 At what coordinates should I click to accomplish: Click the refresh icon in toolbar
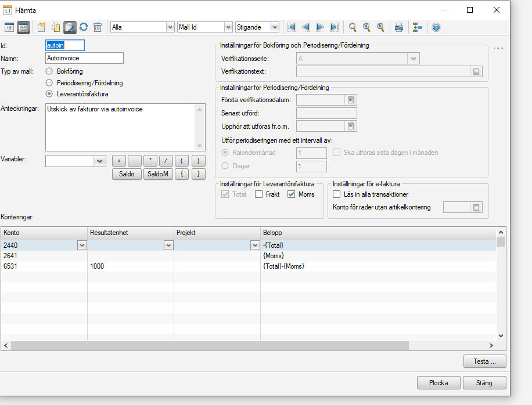tap(84, 27)
